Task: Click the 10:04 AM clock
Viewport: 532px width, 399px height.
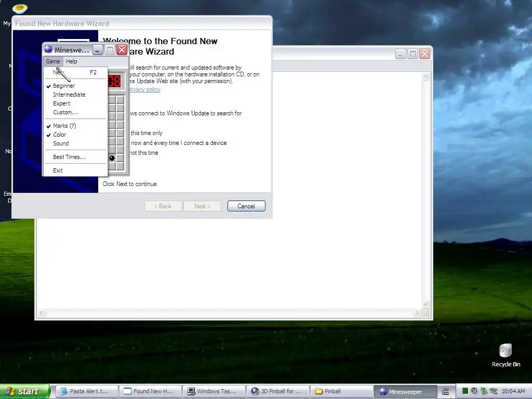Action: pos(513,391)
